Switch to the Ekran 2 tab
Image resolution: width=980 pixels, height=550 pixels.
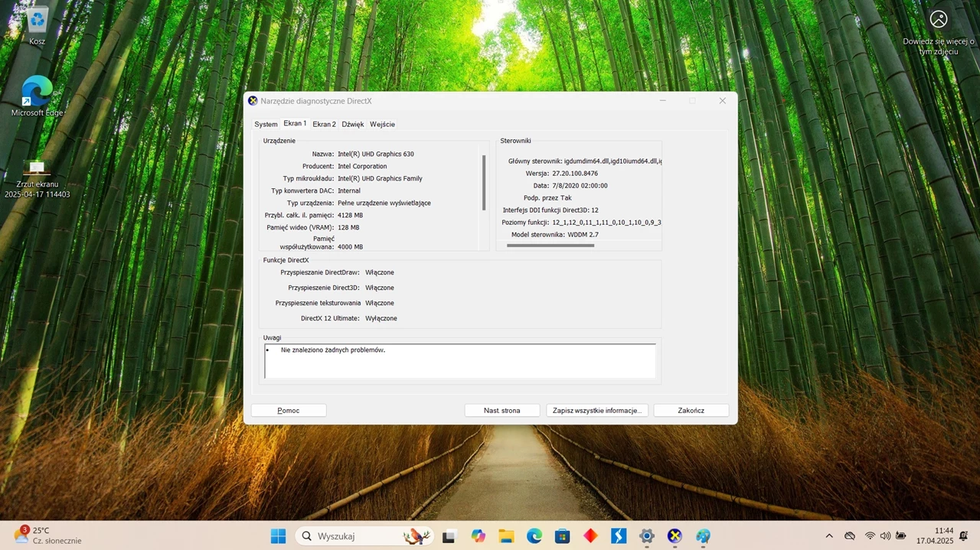pos(324,124)
